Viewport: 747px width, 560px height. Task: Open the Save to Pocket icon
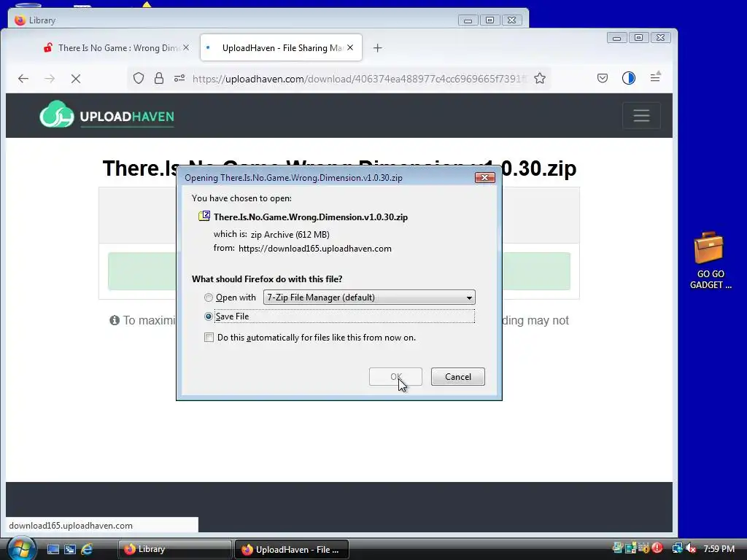point(602,78)
